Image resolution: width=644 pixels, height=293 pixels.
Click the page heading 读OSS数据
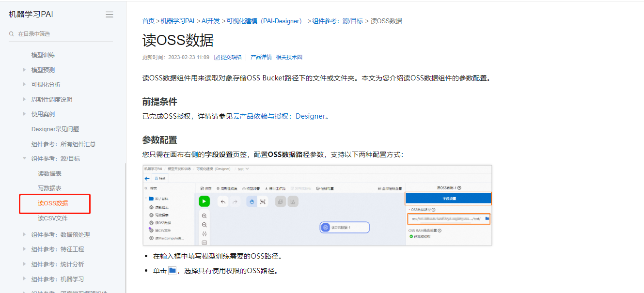[x=178, y=40]
